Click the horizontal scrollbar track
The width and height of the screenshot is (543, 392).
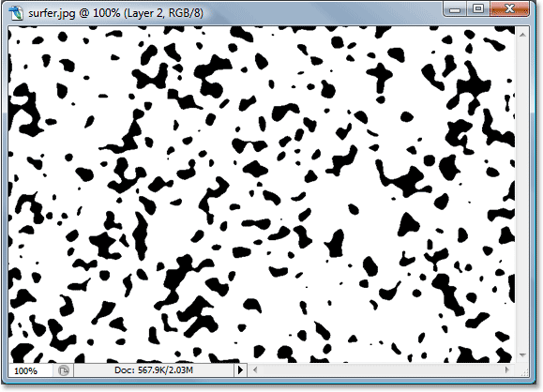point(381,370)
